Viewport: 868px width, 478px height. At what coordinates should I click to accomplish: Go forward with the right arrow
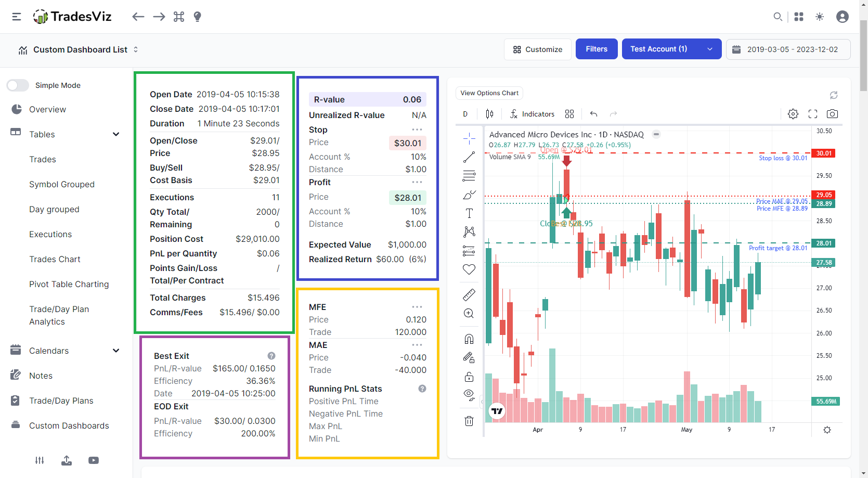pos(159,17)
